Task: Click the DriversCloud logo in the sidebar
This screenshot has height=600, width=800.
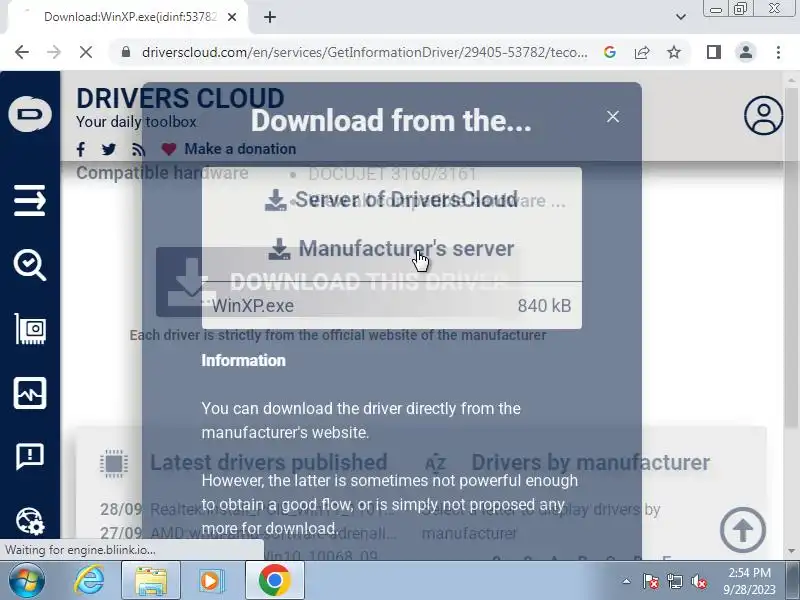Action: coord(30,113)
